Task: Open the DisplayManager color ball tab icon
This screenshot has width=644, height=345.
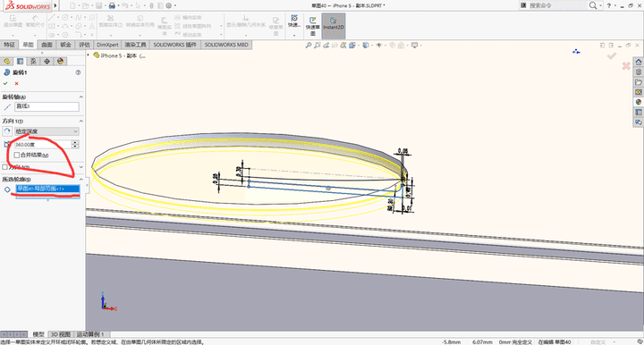Action: tap(61, 61)
